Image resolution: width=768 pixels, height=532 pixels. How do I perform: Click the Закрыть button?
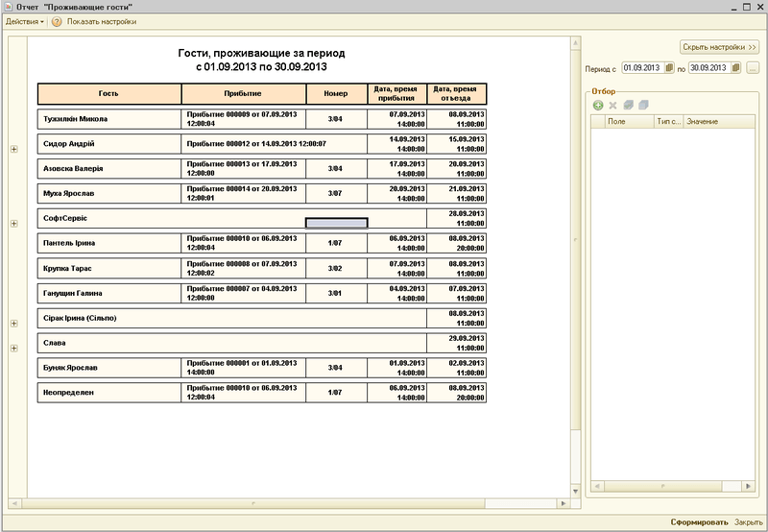(x=749, y=522)
